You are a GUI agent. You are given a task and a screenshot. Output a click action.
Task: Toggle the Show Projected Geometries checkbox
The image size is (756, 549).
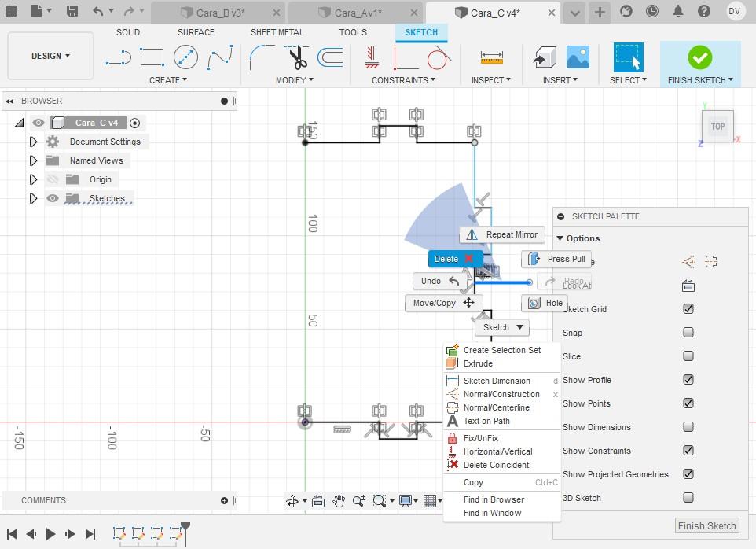(x=688, y=474)
